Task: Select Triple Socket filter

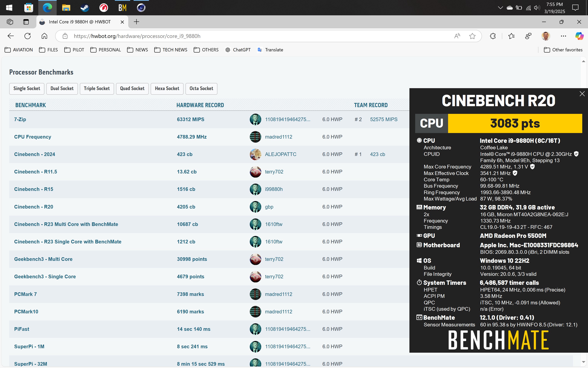Action: click(x=97, y=89)
